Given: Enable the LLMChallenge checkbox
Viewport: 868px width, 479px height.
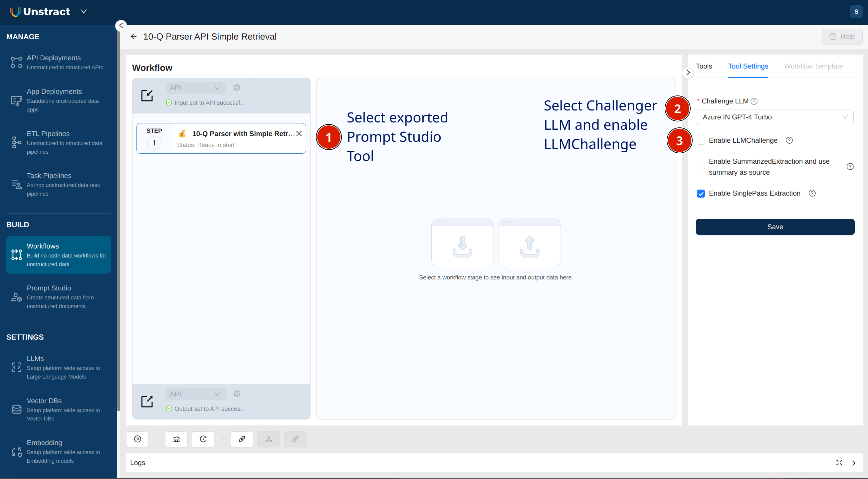Looking at the screenshot, I should point(701,141).
